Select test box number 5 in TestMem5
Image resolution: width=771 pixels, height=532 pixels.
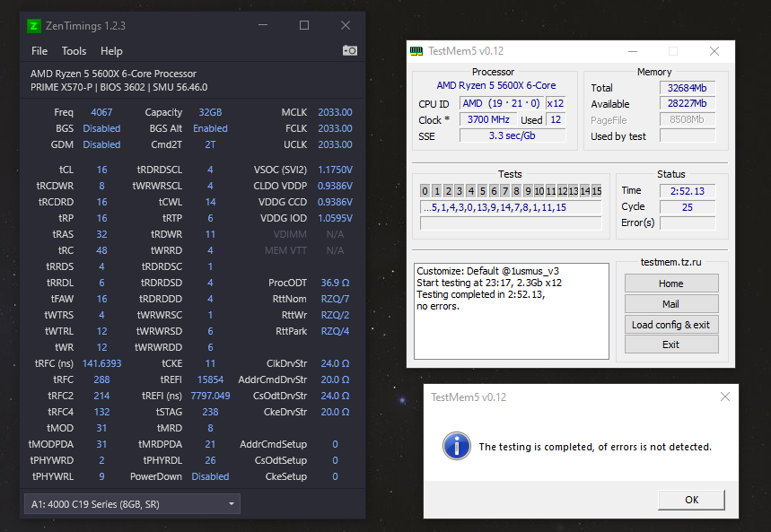pos(482,191)
